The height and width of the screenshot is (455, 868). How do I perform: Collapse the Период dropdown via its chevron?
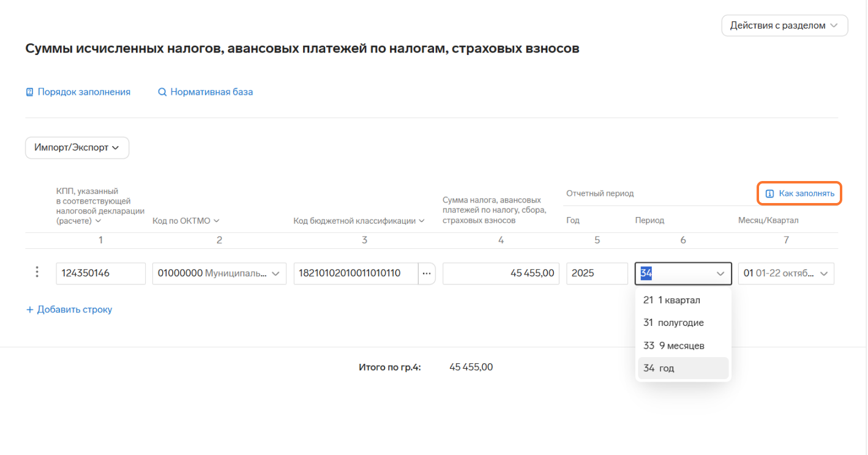(x=720, y=274)
